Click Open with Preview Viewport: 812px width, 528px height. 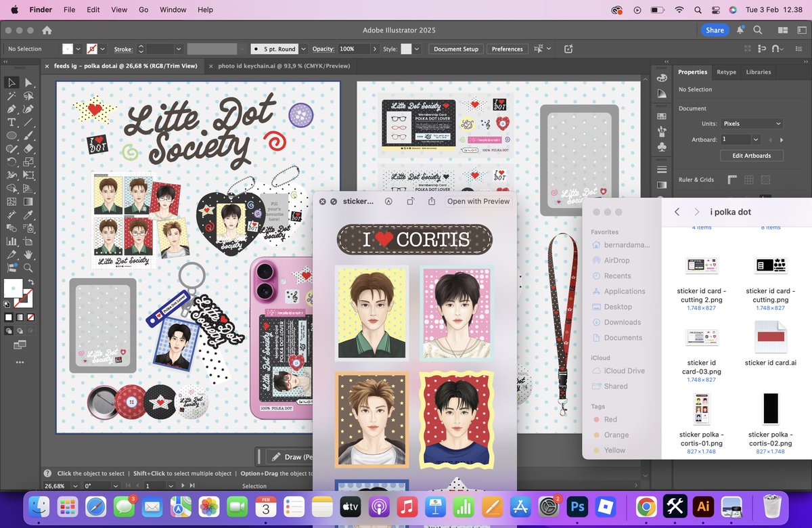click(x=478, y=201)
